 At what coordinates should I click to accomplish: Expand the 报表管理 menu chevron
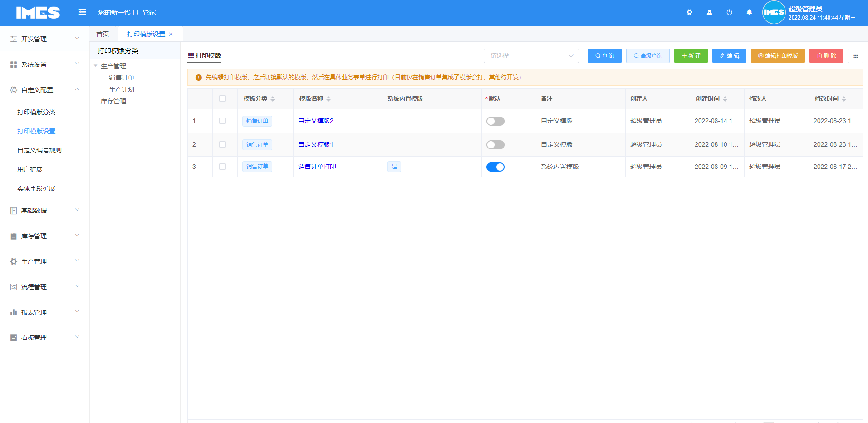click(77, 312)
